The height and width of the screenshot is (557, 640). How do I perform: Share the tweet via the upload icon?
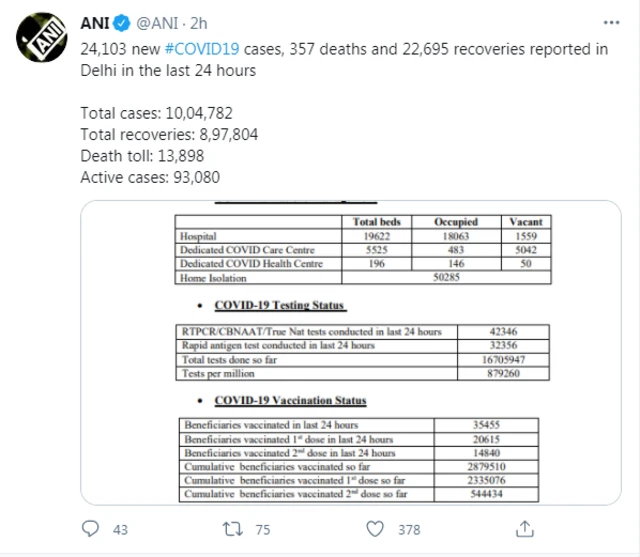pyautogui.click(x=519, y=529)
